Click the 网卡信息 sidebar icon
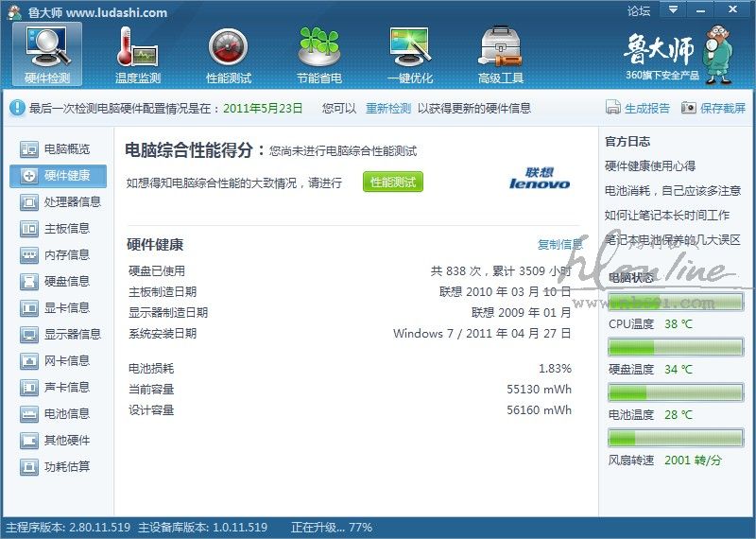756x539 pixels. pyautogui.click(x=29, y=361)
